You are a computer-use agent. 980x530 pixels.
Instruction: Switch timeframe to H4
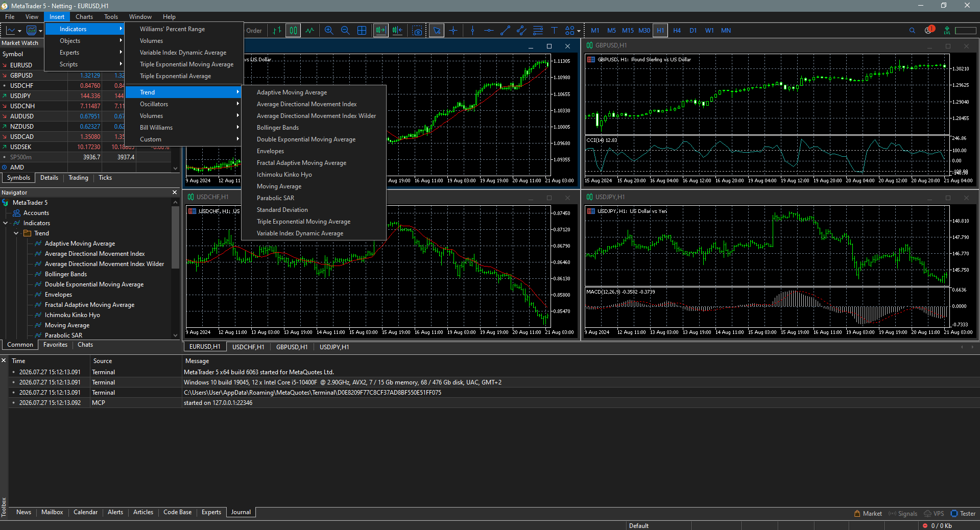tap(677, 31)
